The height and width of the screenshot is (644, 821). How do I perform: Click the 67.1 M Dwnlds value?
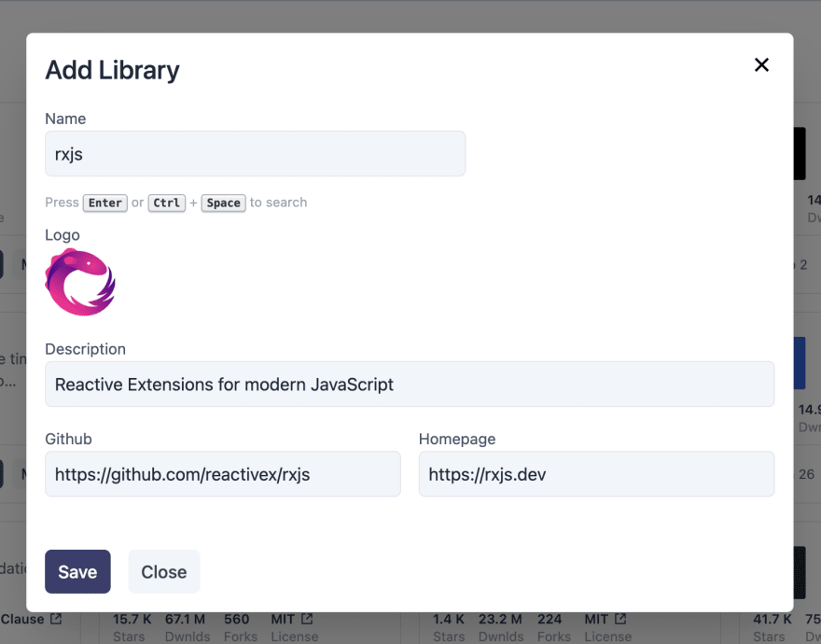pos(186,620)
